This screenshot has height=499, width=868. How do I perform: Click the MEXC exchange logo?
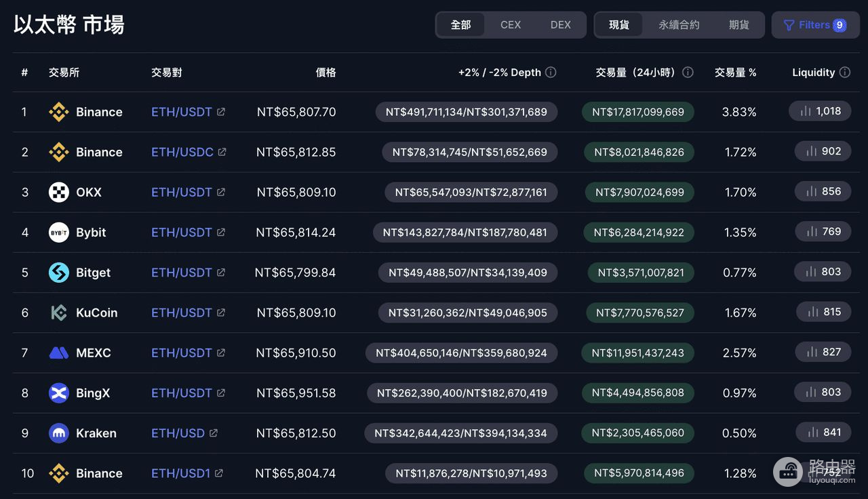(59, 353)
